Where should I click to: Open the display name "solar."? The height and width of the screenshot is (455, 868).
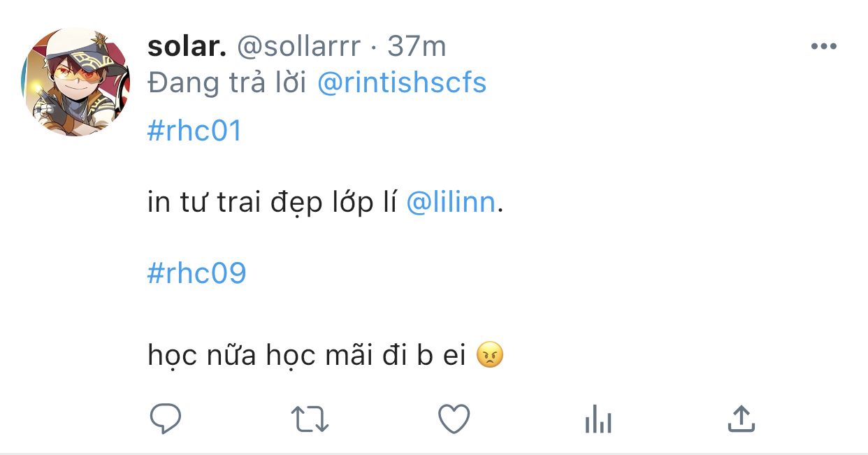pyautogui.click(x=187, y=47)
